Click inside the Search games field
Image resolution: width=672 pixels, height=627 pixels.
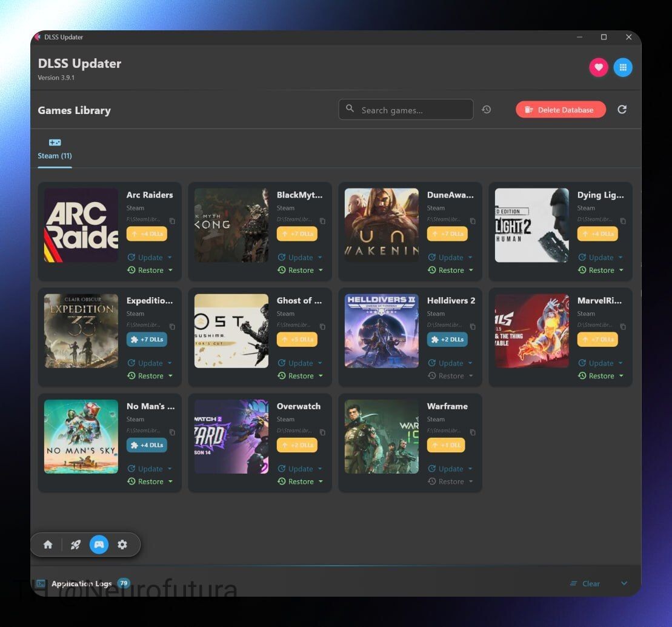(406, 110)
